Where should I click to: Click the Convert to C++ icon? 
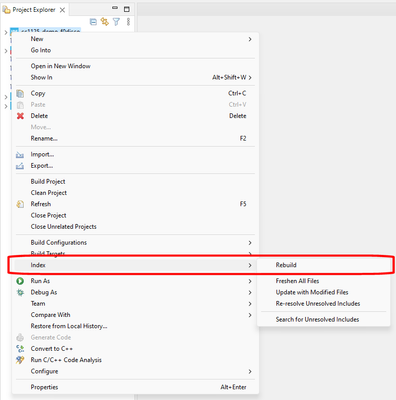pos(20,349)
